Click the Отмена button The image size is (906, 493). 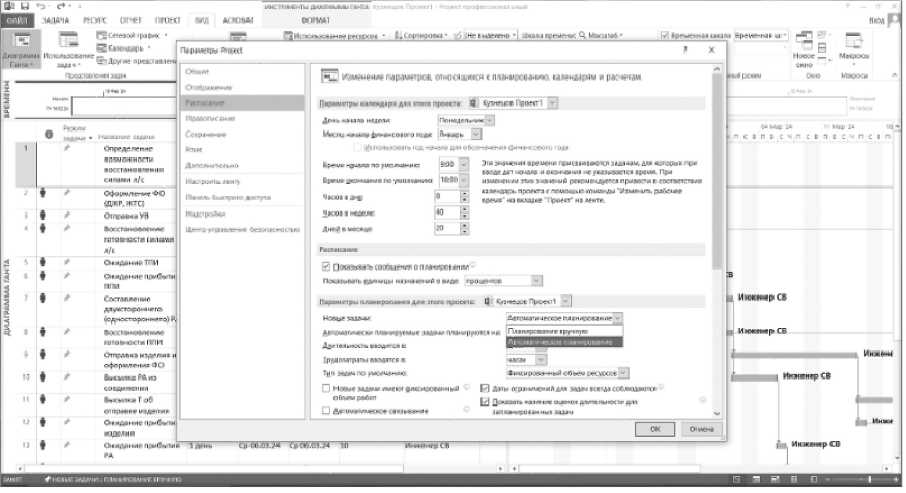(x=700, y=428)
